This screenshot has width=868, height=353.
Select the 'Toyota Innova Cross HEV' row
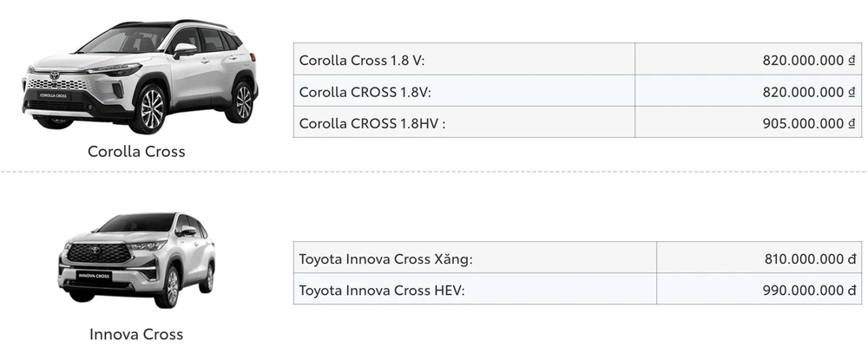pyautogui.click(x=382, y=290)
